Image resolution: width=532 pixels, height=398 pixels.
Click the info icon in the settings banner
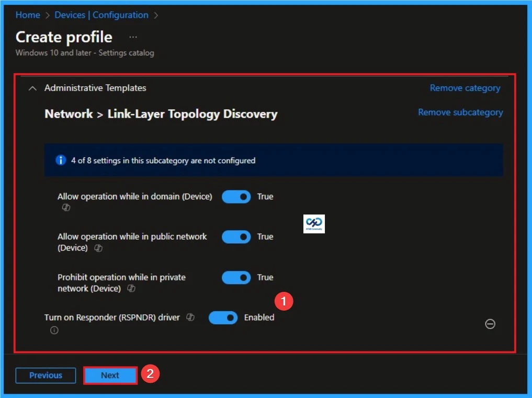pos(61,160)
